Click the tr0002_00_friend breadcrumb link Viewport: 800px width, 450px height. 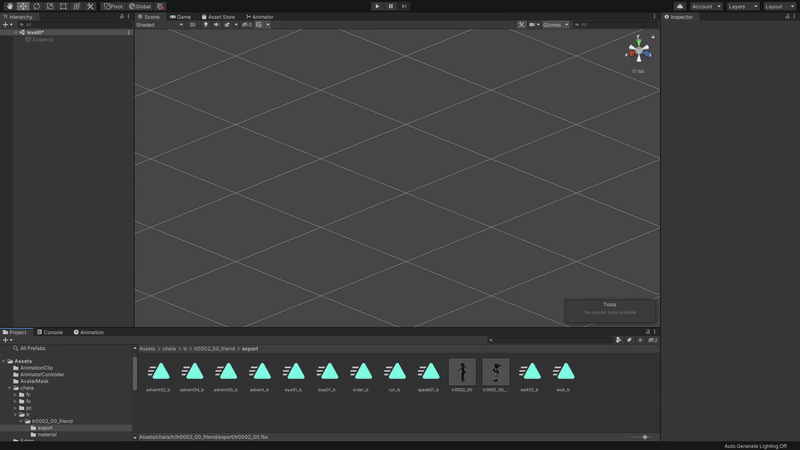click(214, 349)
